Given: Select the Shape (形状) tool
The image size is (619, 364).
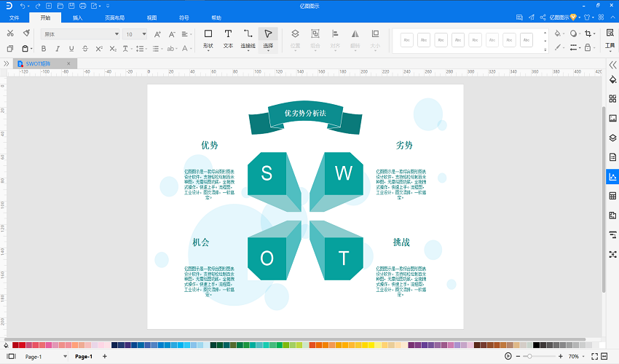Looking at the screenshot, I should (x=208, y=39).
